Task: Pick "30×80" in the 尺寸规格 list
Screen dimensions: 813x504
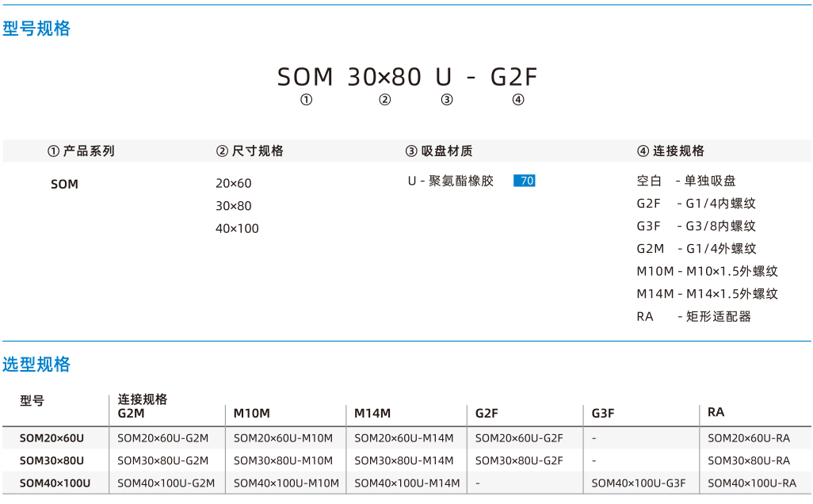Action: [x=233, y=206]
